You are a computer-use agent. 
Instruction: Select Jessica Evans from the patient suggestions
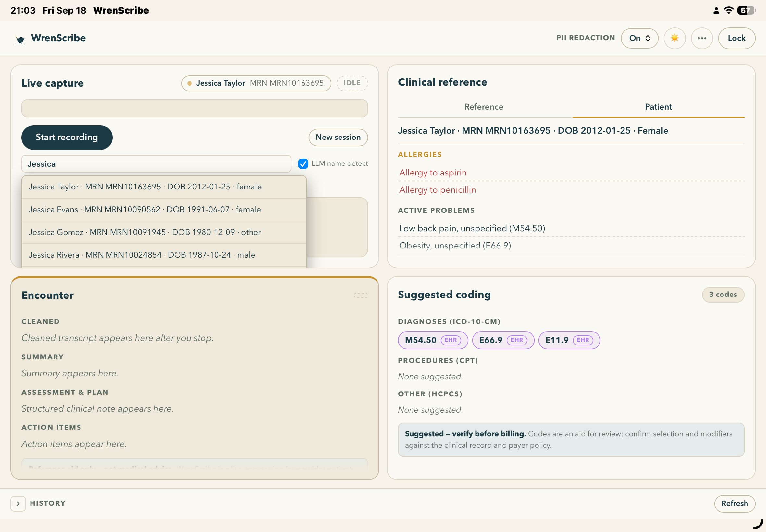pos(164,210)
